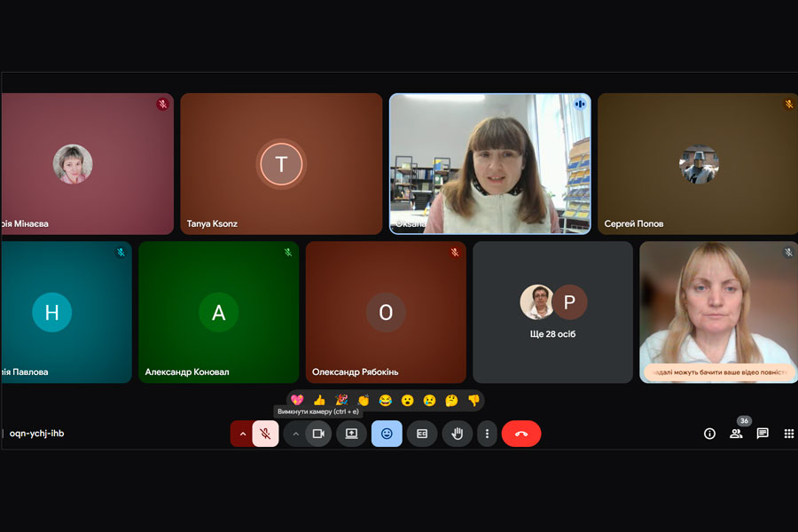This screenshot has width=798, height=532.
Task: Select Oksana's live video tile
Action: click(490, 164)
